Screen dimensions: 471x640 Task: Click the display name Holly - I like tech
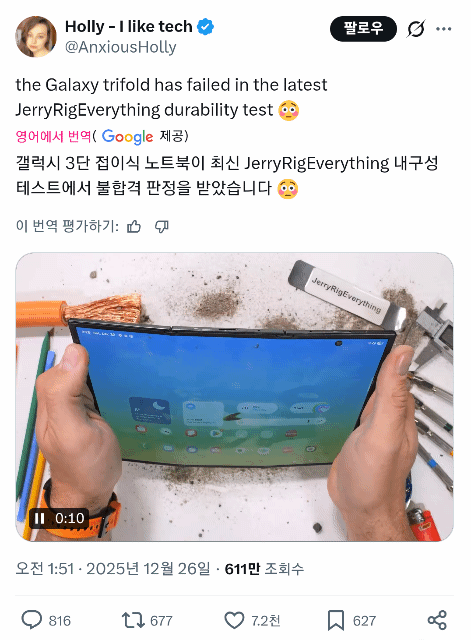click(x=129, y=27)
